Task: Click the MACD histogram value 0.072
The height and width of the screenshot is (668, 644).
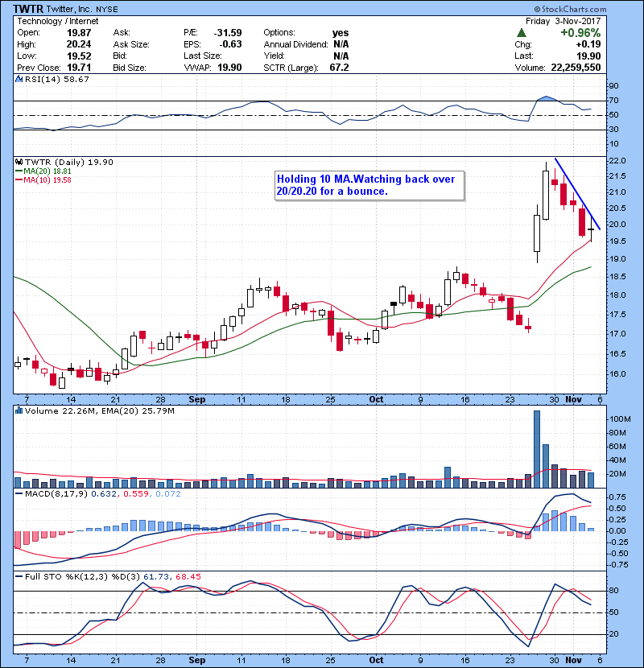Action: [x=168, y=493]
